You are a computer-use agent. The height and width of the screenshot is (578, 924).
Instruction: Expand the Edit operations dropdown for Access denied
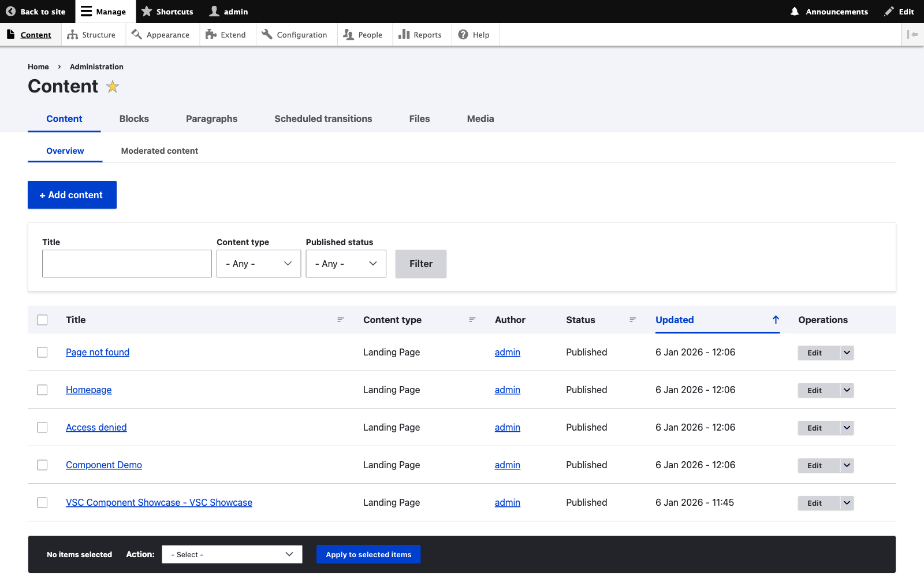847,428
